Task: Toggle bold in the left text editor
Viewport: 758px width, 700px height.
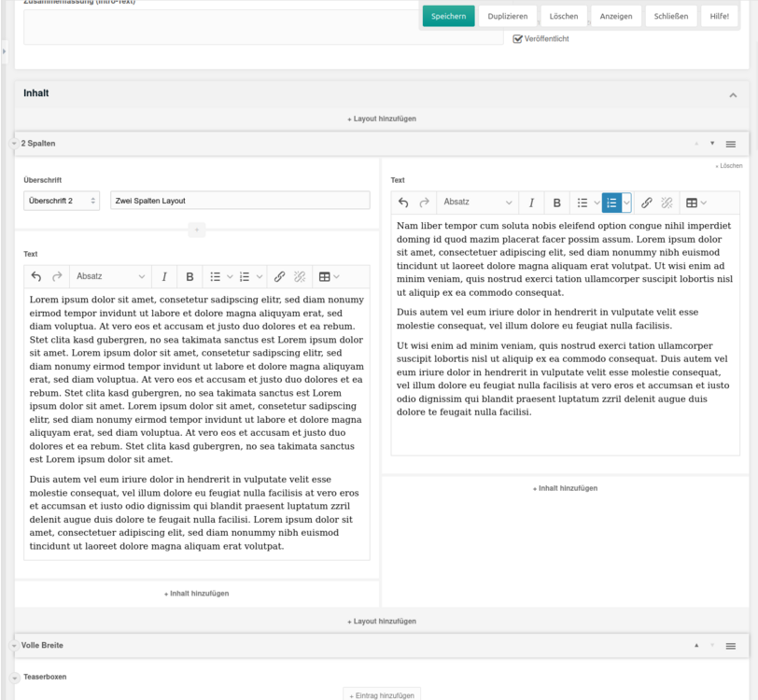Action: (190, 276)
